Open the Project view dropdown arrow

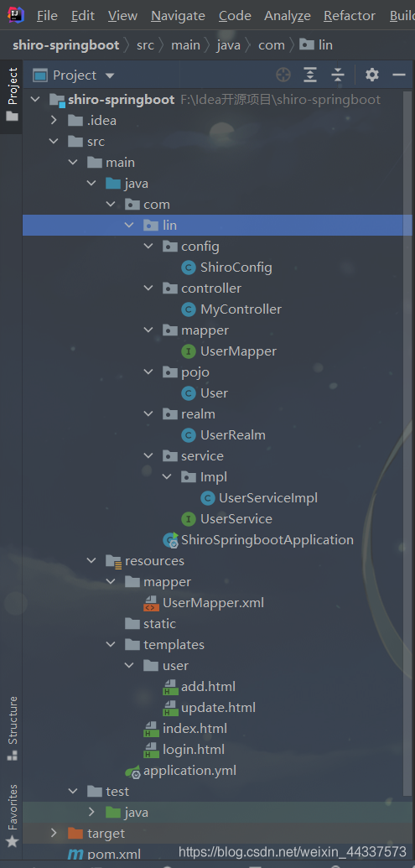[110, 75]
